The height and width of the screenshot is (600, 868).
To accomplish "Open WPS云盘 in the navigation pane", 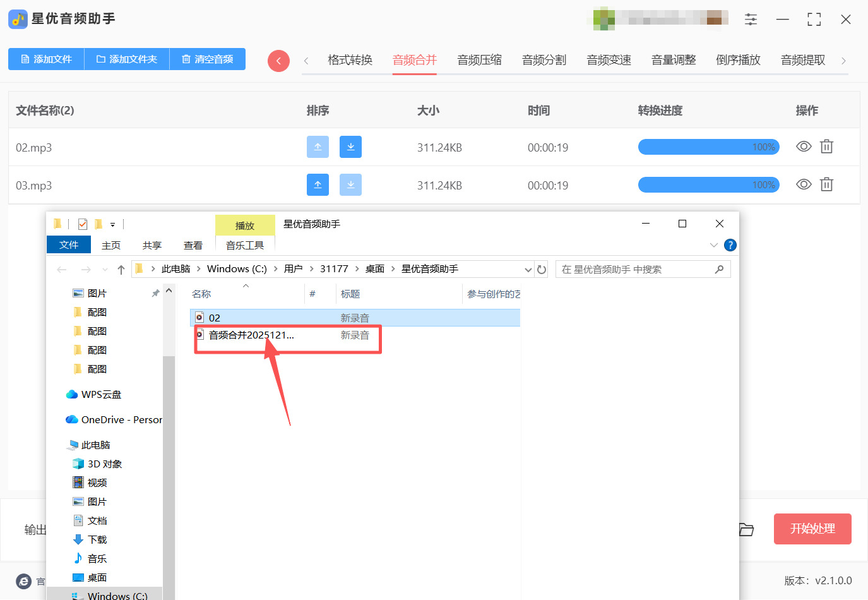I will (x=93, y=395).
